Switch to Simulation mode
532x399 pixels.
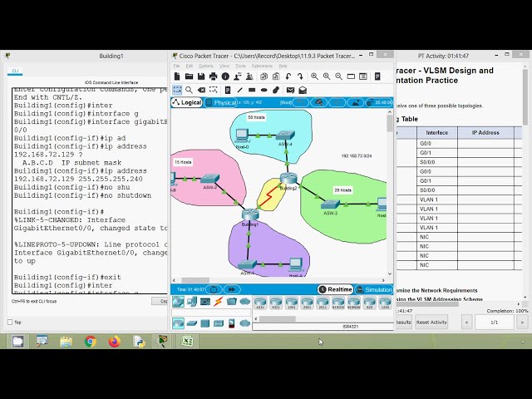click(373, 289)
